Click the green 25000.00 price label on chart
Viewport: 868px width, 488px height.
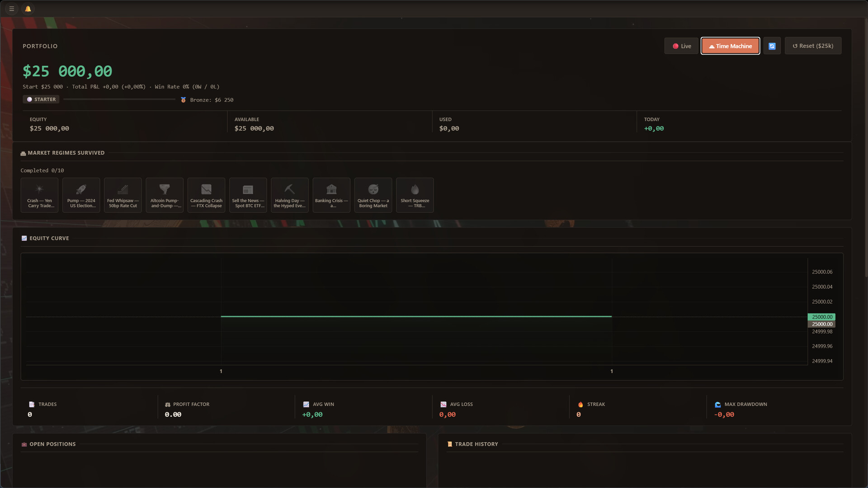[821, 317]
